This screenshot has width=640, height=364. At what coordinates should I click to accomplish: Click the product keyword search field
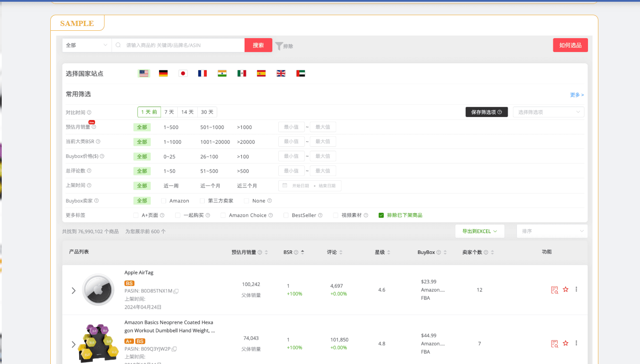[x=182, y=45]
